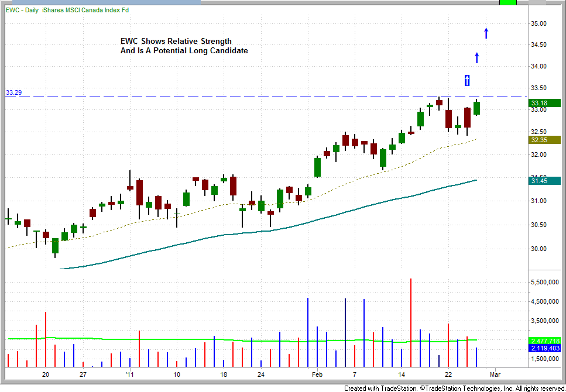Click the 5,500,000 volume axis label
The width and height of the screenshot is (566, 392).
(x=544, y=282)
